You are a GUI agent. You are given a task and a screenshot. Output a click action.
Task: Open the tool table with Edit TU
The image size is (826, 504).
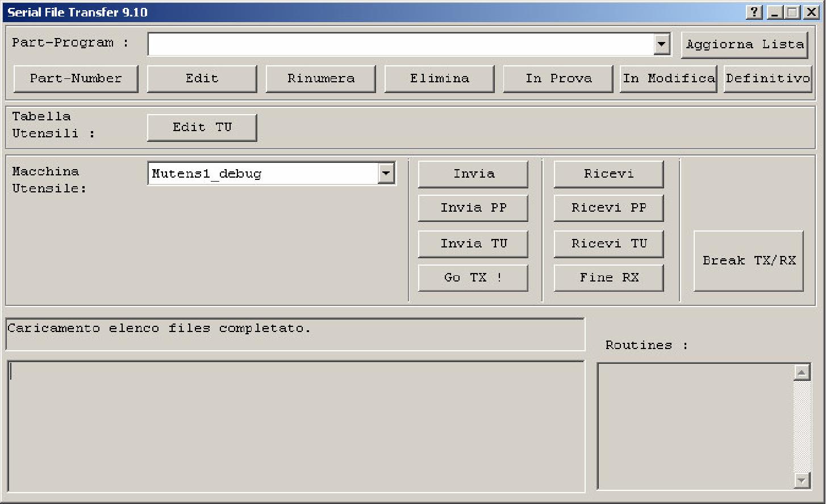[202, 128]
